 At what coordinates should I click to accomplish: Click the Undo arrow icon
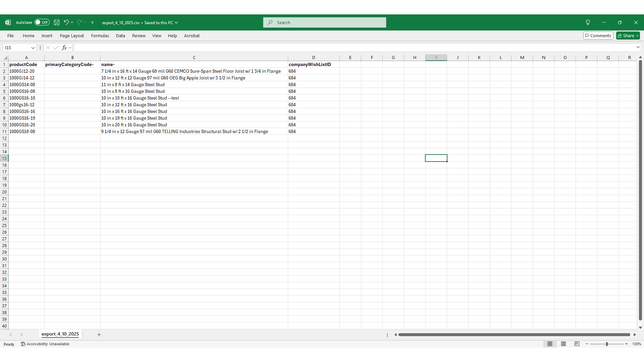coord(66,22)
